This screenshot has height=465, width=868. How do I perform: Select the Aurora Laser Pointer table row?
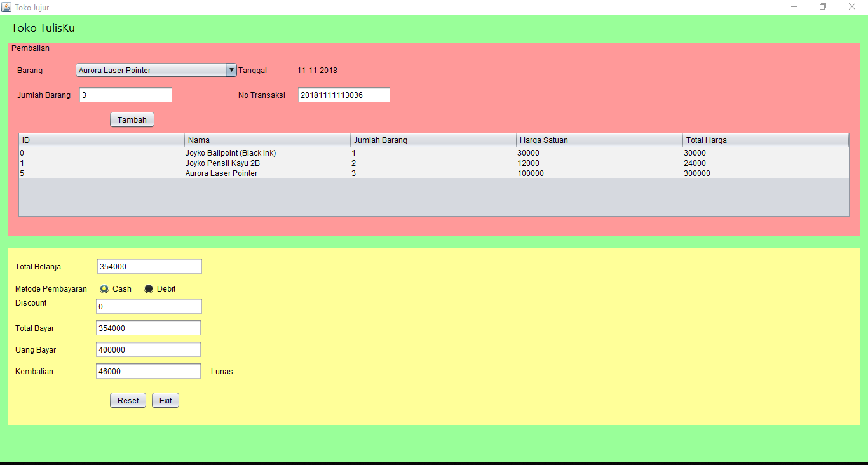pyautogui.click(x=434, y=173)
